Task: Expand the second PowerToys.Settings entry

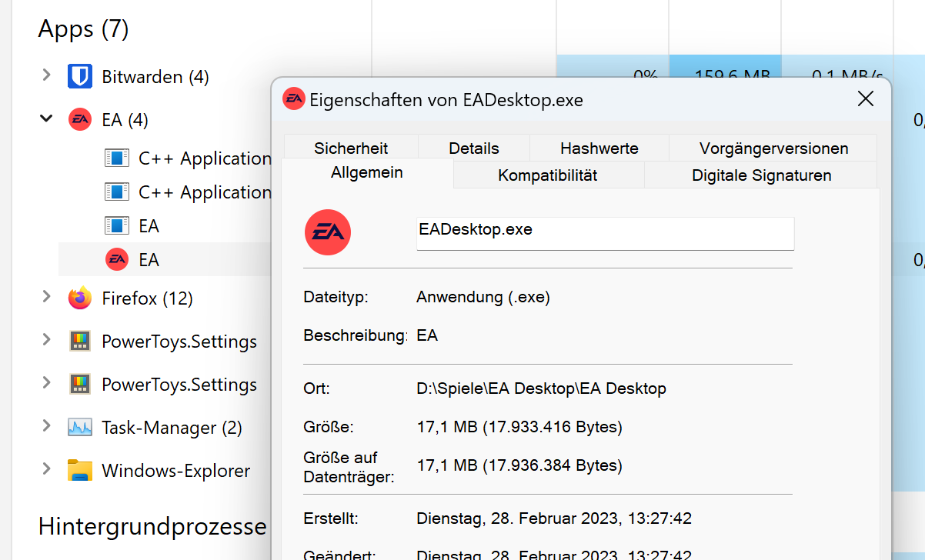Action: (46, 383)
